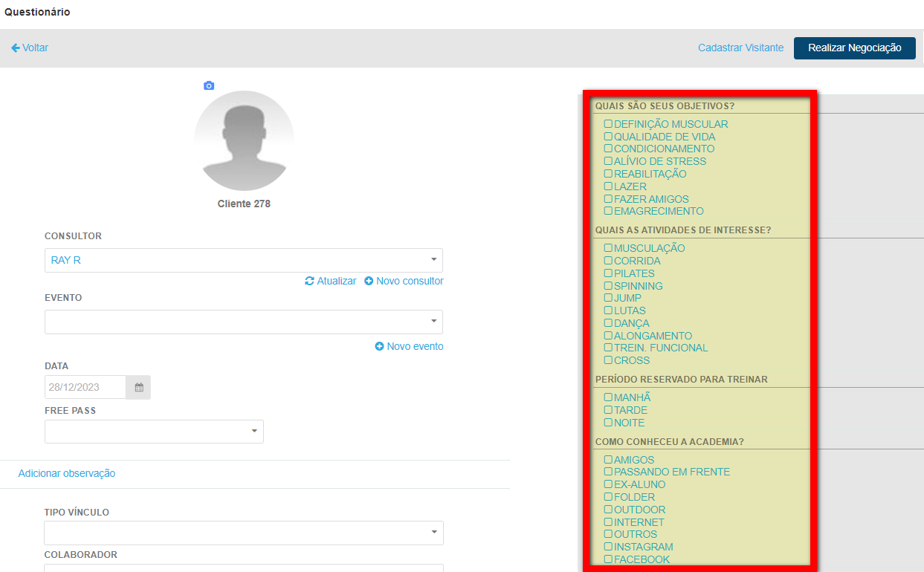
Task: Click the plus icon for Novo consultor
Action: pos(369,282)
